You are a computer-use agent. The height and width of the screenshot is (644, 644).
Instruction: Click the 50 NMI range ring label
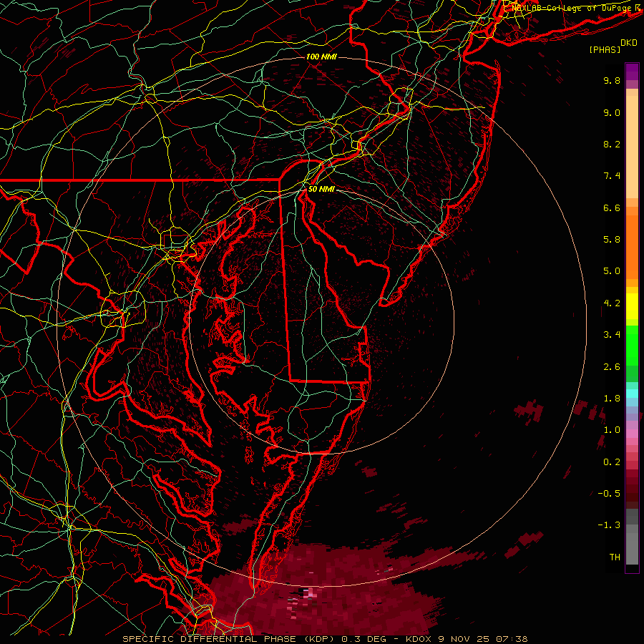pyautogui.click(x=321, y=190)
